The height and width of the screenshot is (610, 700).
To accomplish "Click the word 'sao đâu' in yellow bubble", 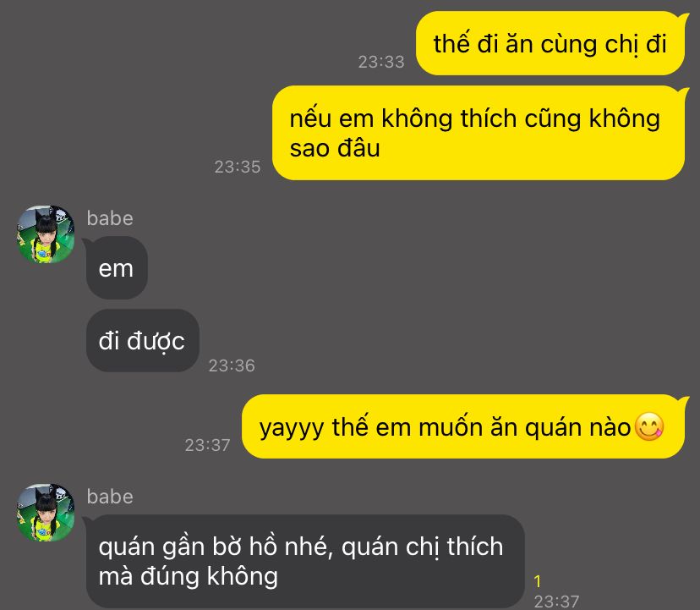I will point(335,148).
